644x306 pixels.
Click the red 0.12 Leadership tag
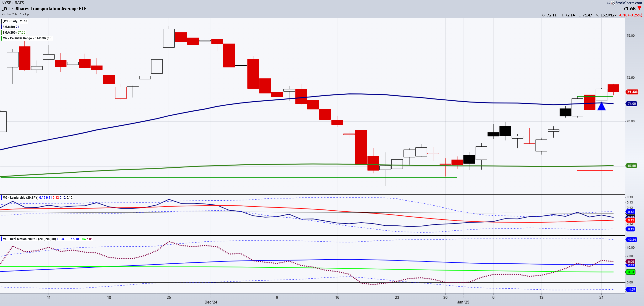click(631, 221)
